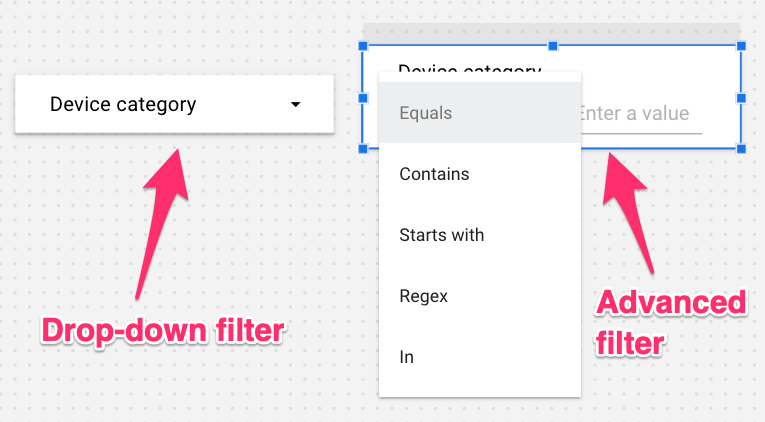This screenshot has width=765, height=422.
Task: Grab the top-left resize handle of advanced filter
Action: 362,46
